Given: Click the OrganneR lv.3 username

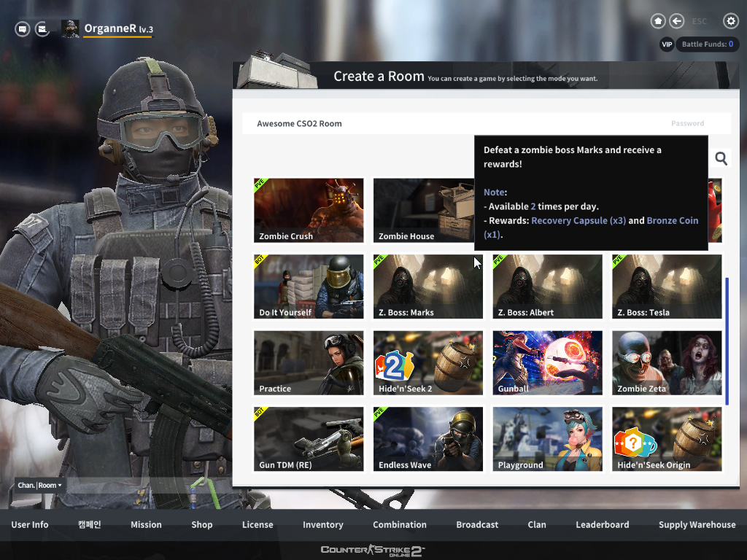Looking at the screenshot, I should (x=119, y=28).
